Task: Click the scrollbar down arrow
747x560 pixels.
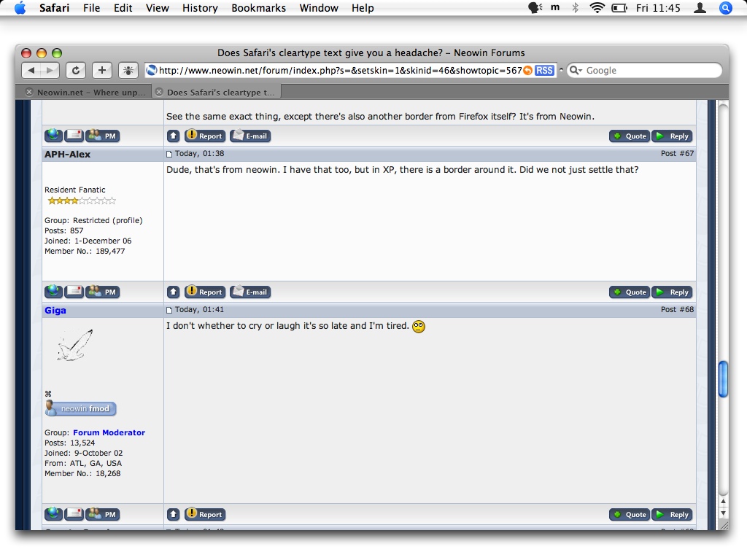Action: click(723, 513)
